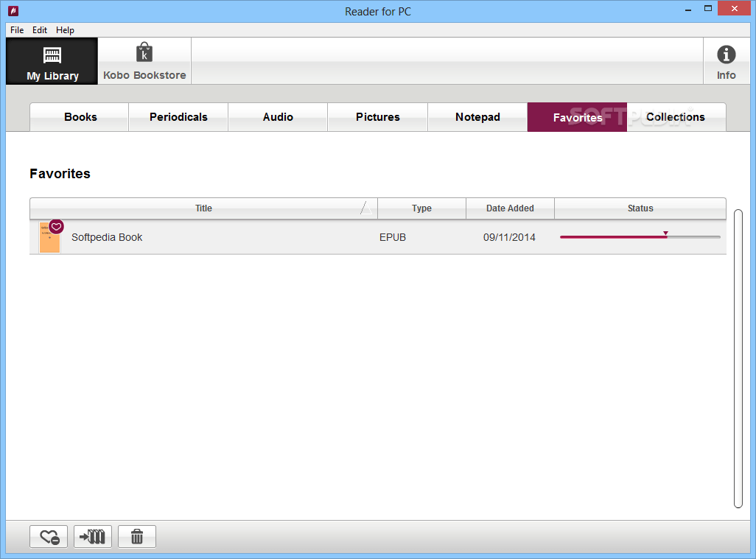The height and width of the screenshot is (559, 756).
Task: Select the Softpedia Book title
Action: (x=107, y=237)
